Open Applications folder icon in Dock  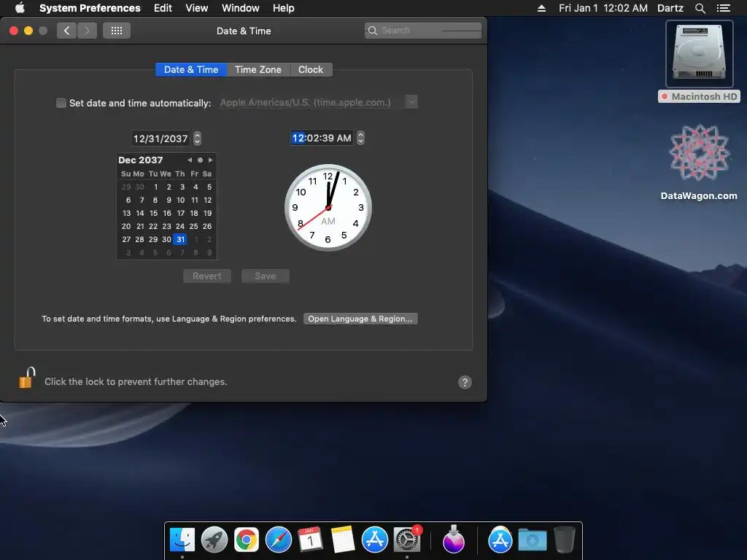click(x=500, y=540)
